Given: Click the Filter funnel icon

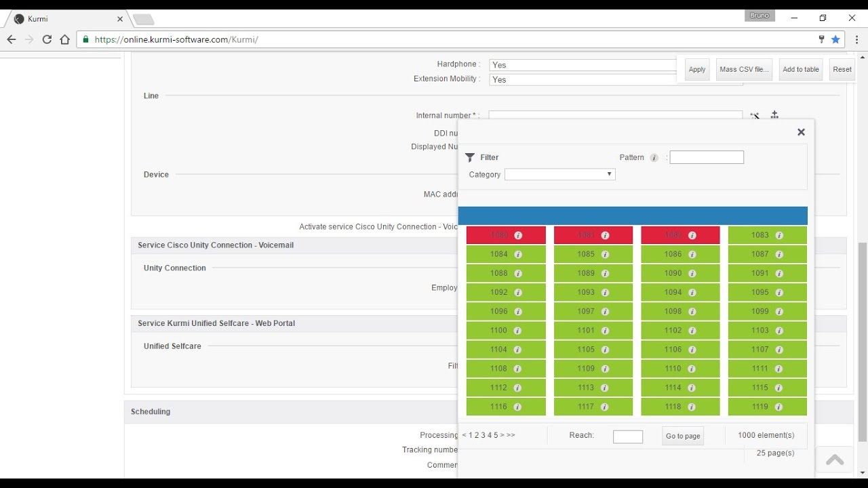Looking at the screenshot, I should coord(470,157).
